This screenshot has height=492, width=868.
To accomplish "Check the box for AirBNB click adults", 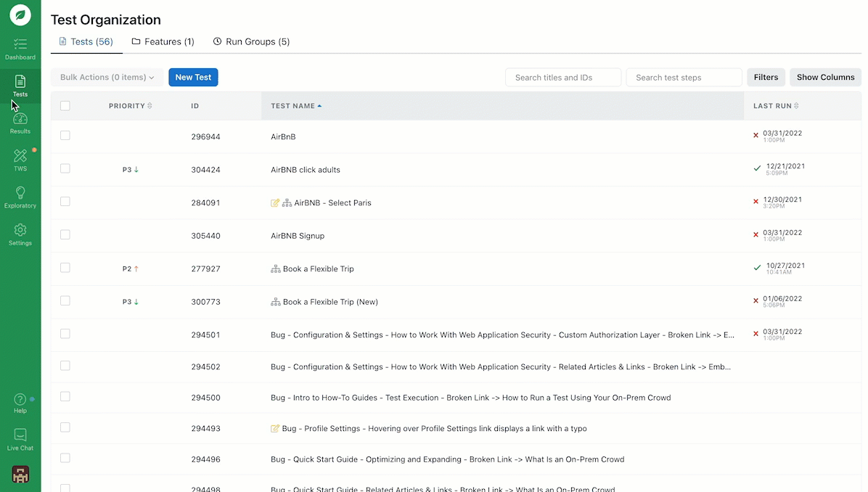I will (x=65, y=168).
